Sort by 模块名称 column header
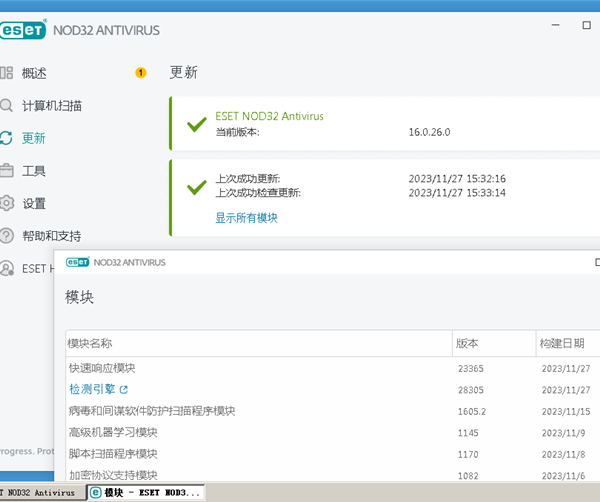Image resolution: width=600 pixels, height=502 pixels. click(x=90, y=343)
